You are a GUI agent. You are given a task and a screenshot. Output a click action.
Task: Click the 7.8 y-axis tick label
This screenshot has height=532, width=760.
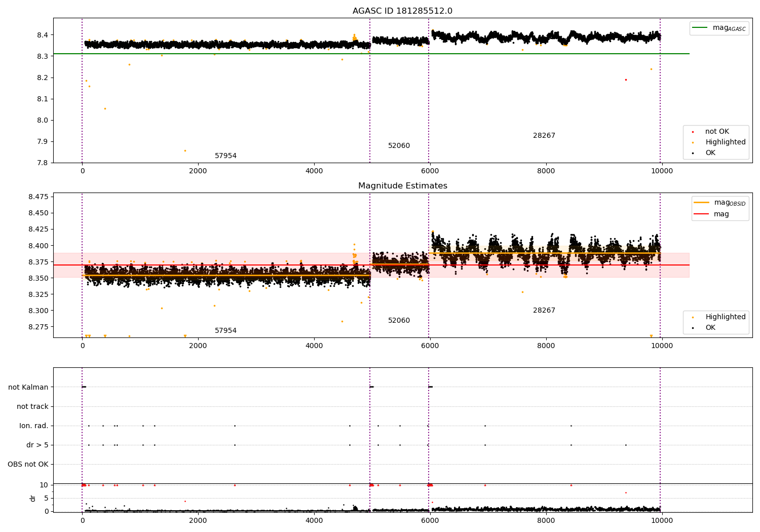tap(42, 163)
